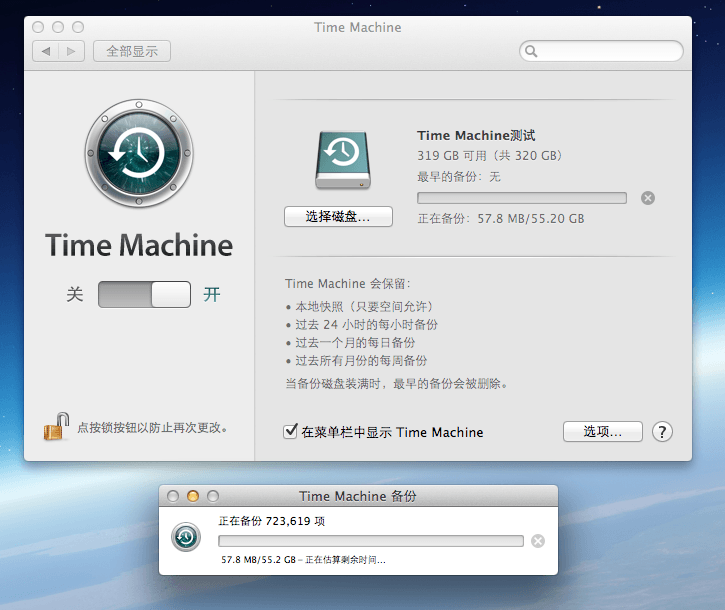
Task: Click the Time Machine 备份 window title bar
Action: click(358, 496)
